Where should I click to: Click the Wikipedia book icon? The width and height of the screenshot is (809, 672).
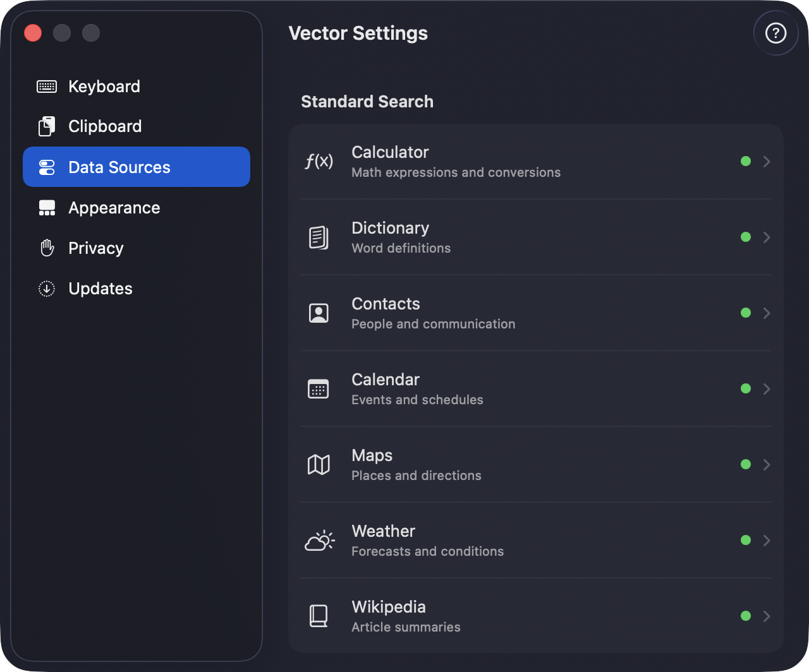point(319,616)
